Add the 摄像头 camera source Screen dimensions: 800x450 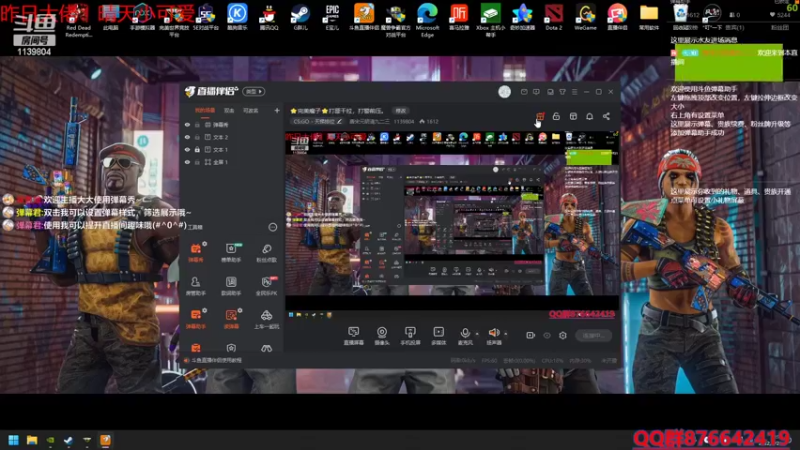click(382, 336)
